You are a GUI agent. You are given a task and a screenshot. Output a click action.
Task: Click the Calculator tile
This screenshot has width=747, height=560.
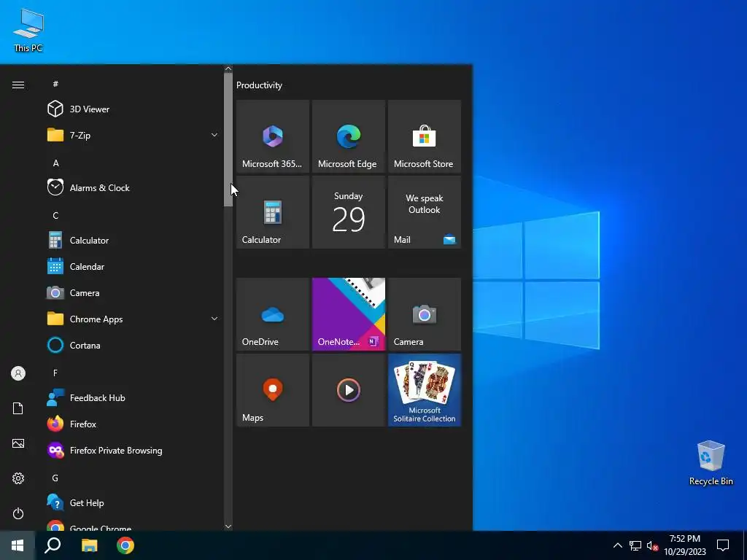[x=273, y=212]
